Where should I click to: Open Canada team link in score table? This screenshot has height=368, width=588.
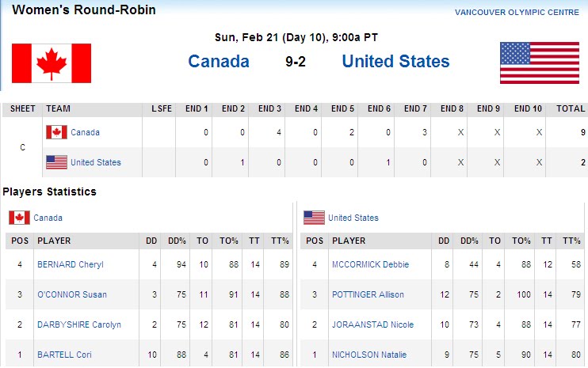pos(85,132)
